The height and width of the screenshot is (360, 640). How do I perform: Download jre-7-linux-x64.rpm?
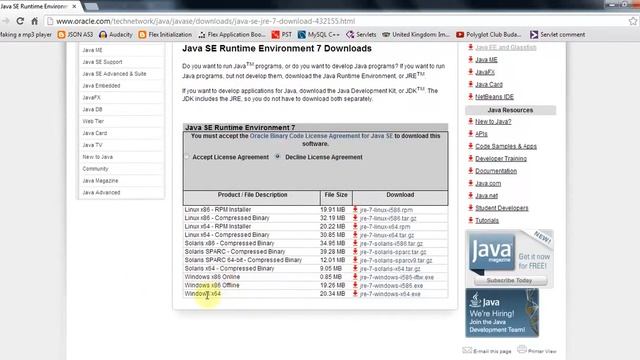tap(385, 227)
